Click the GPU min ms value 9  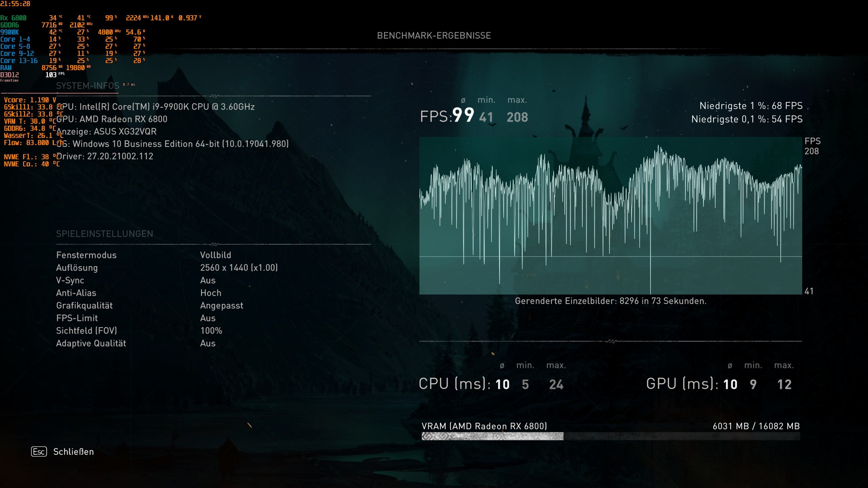(753, 385)
